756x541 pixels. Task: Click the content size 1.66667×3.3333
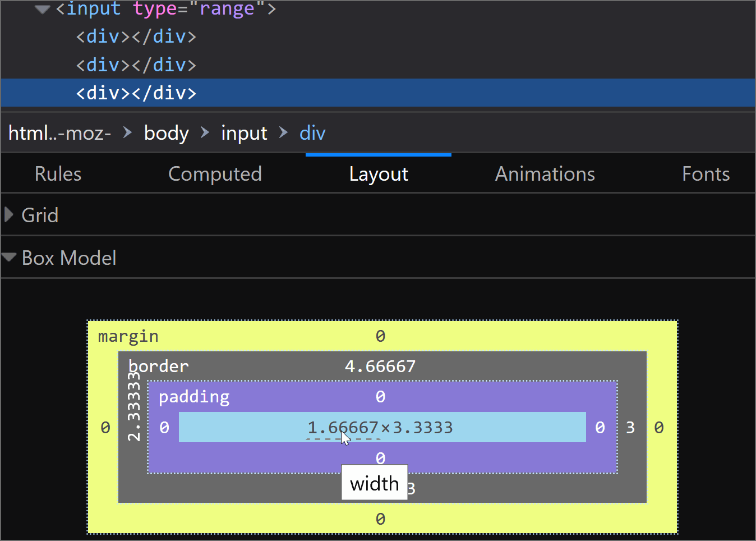tap(380, 428)
